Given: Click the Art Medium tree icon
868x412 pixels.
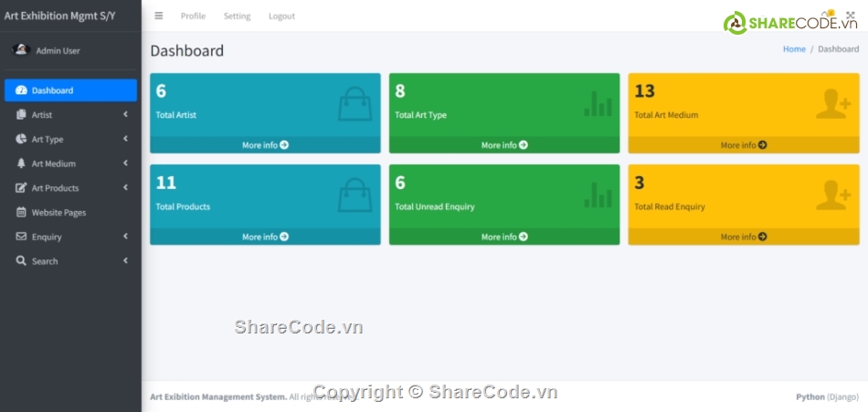Looking at the screenshot, I should [21, 164].
